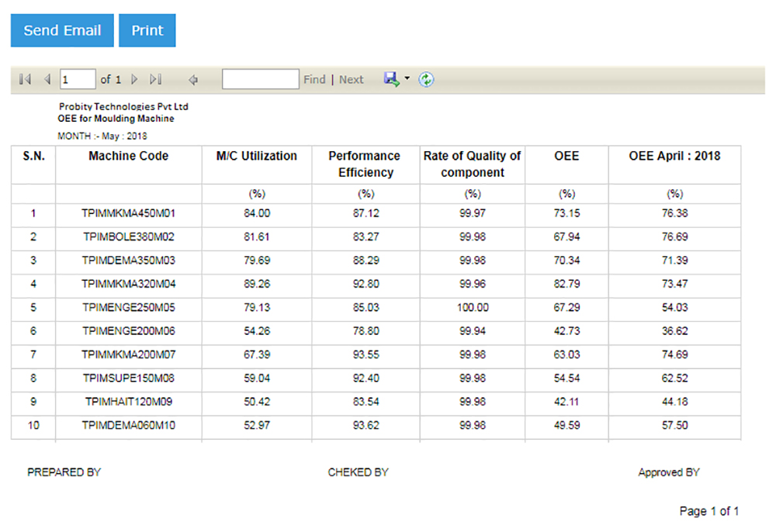Click the Performance Efficiency column header

(365, 164)
